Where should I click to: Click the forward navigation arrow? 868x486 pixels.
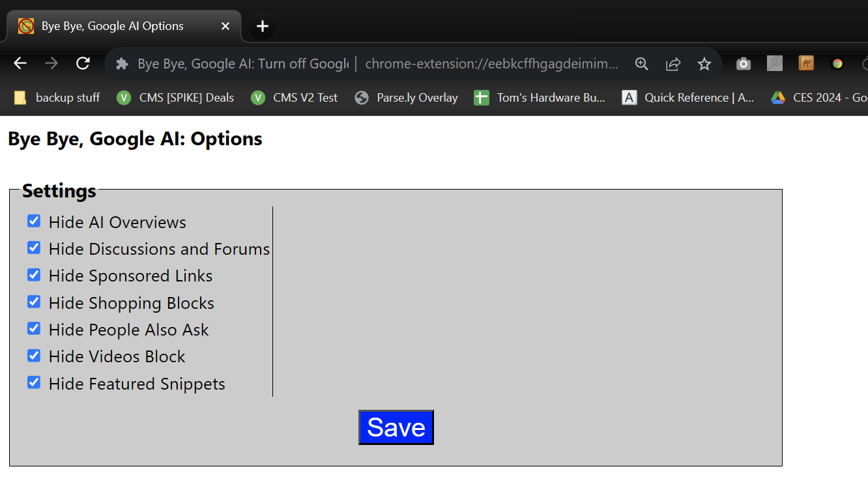coord(51,63)
